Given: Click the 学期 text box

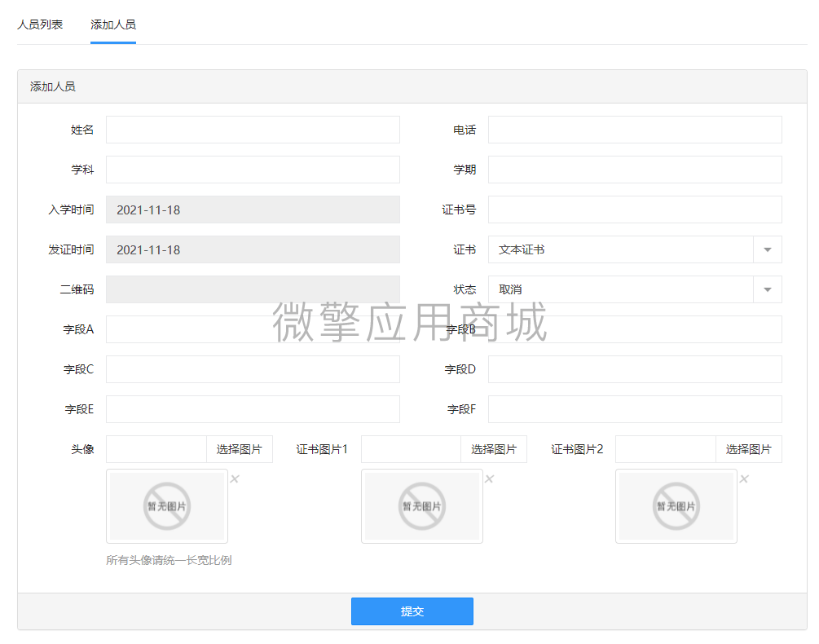Looking at the screenshot, I should coord(635,170).
